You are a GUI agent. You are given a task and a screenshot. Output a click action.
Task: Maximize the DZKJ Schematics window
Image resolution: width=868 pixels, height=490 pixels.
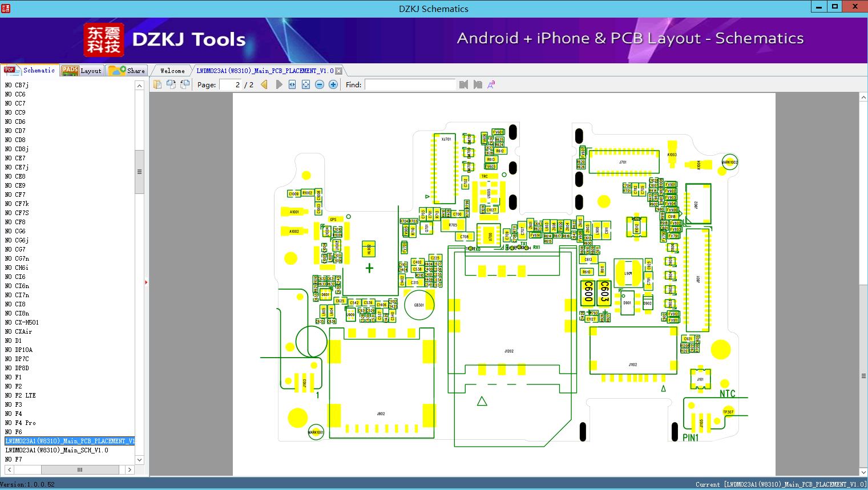coord(835,7)
